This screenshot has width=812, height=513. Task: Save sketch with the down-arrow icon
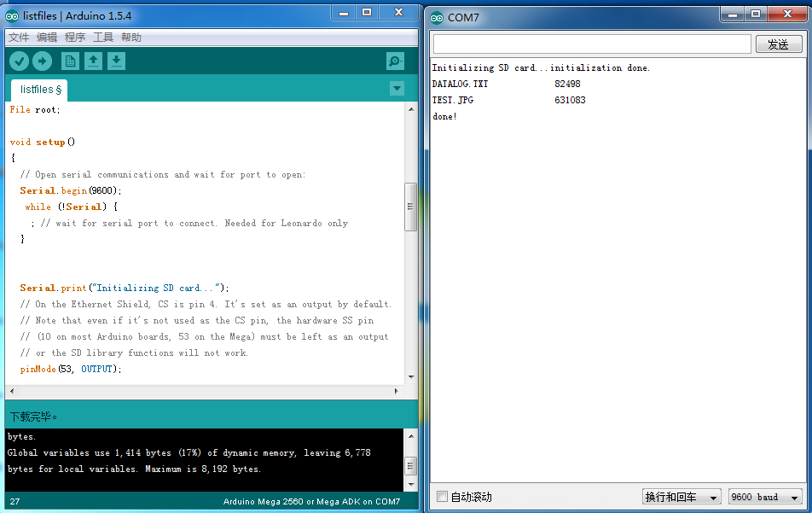point(117,61)
